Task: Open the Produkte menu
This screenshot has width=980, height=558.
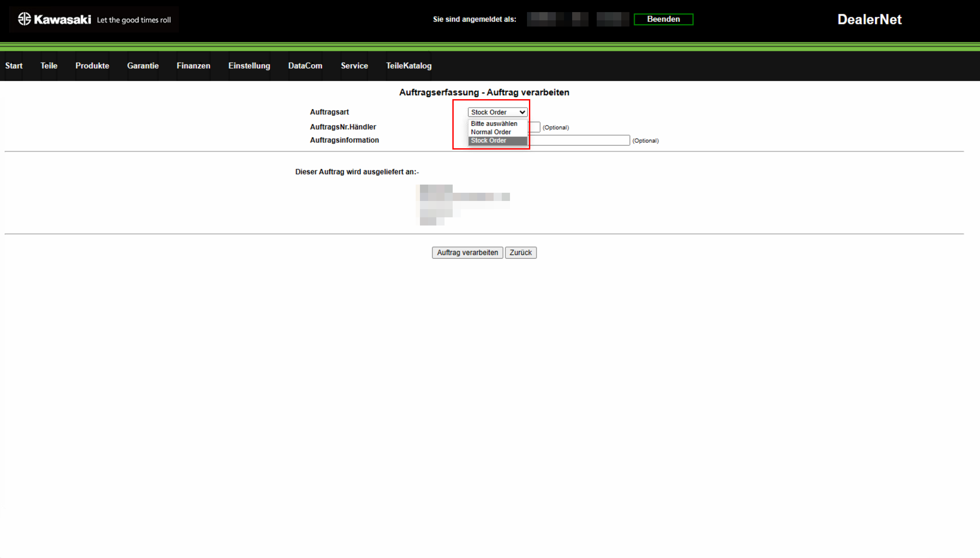Action: [x=92, y=65]
